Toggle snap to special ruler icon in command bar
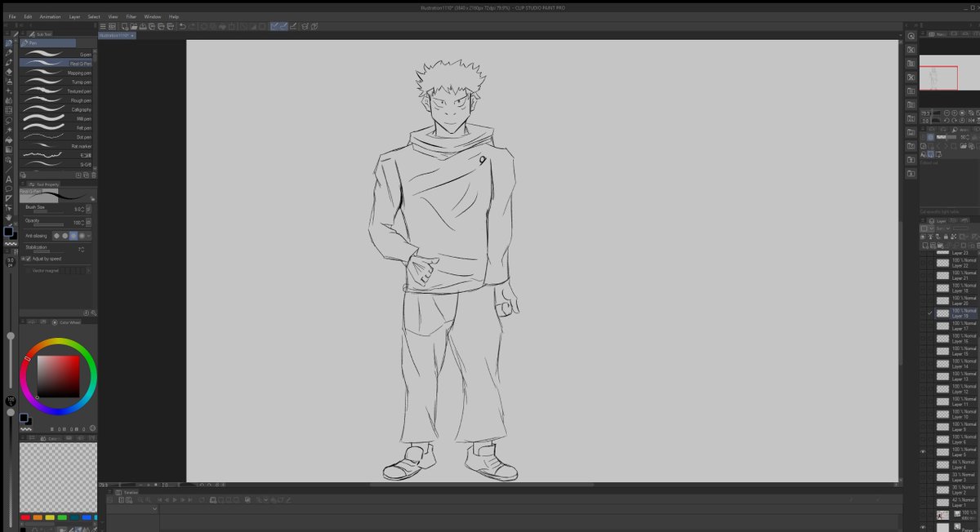Image resolution: width=980 pixels, height=532 pixels. click(x=283, y=26)
